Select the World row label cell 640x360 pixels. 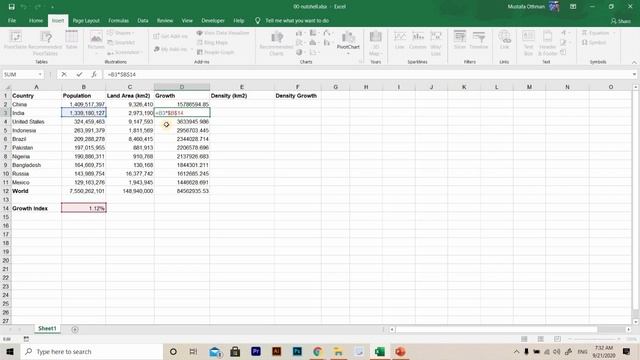click(36, 191)
